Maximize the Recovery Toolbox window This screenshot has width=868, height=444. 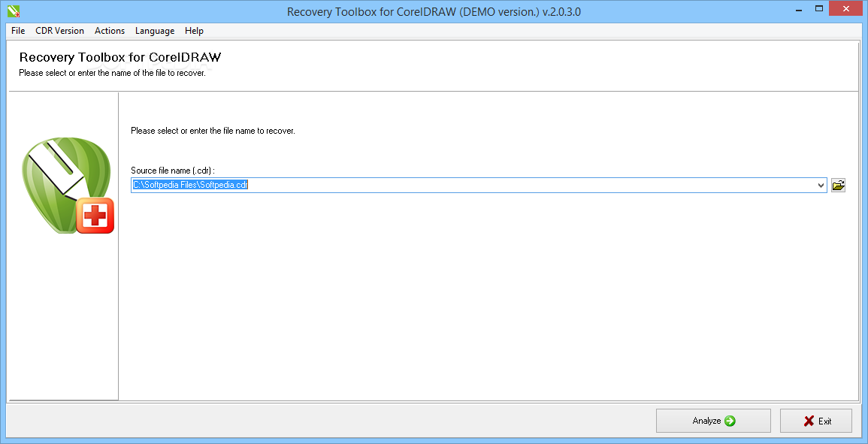pos(819,8)
